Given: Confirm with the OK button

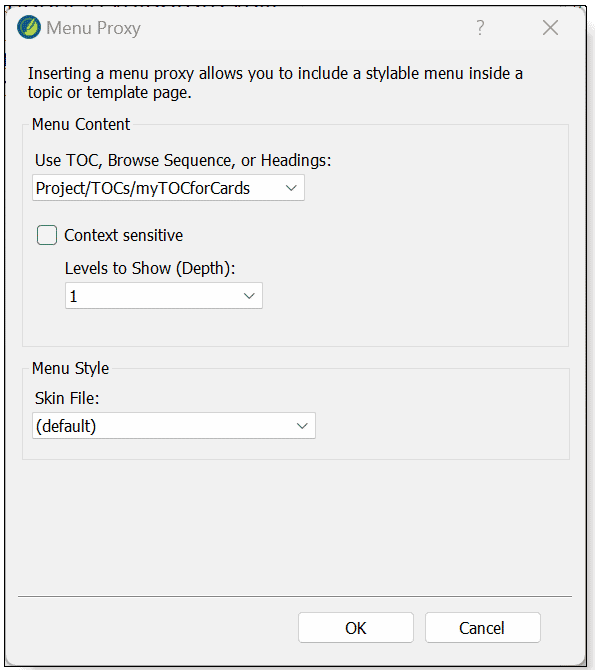Looking at the screenshot, I should [x=356, y=628].
